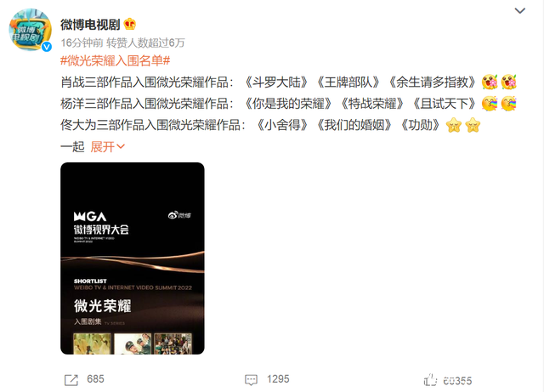544x392 pixels.
Task: View the repost count 685
Action: pyautogui.click(x=95, y=379)
